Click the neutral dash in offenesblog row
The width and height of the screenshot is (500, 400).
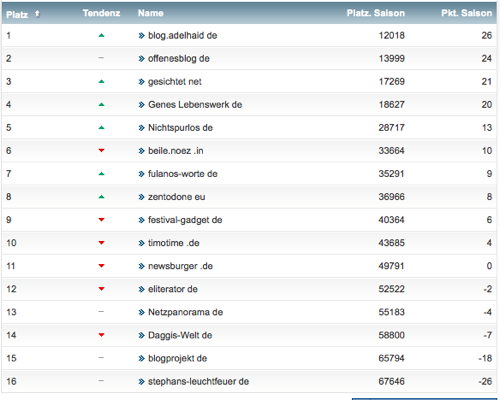tap(101, 58)
